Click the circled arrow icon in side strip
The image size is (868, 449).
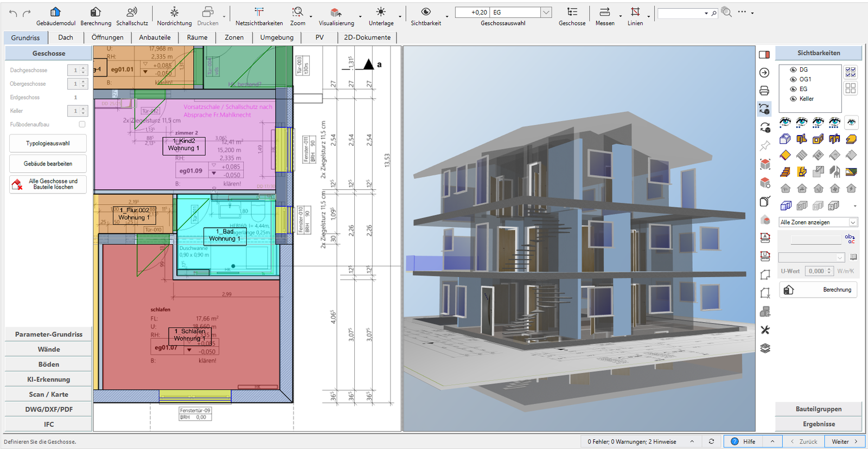point(764,73)
